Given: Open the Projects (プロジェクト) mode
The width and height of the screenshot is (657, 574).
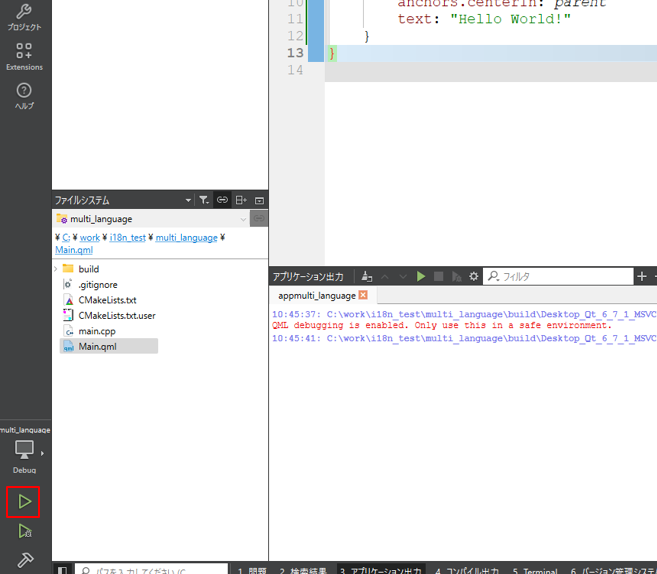Looking at the screenshot, I should coord(25,17).
